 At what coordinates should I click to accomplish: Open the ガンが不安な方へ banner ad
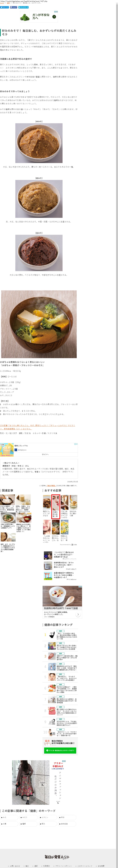39,16
